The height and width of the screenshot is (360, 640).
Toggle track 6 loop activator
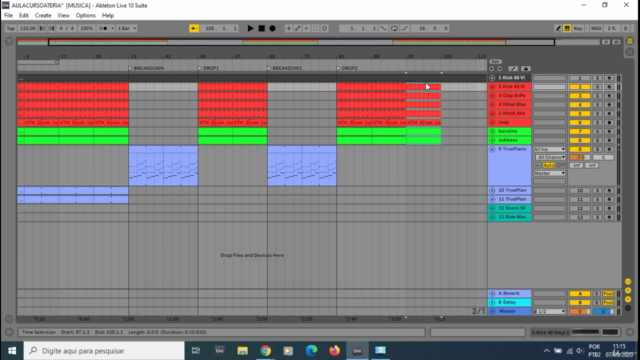(x=580, y=122)
